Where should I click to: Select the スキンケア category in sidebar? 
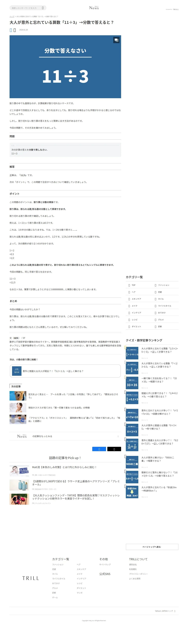point(136,299)
